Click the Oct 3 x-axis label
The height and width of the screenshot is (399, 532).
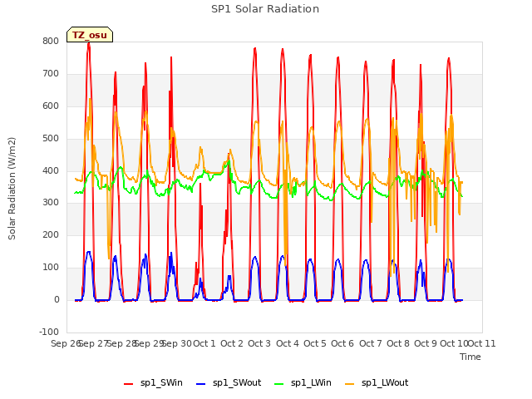pyautogui.click(x=259, y=343)
